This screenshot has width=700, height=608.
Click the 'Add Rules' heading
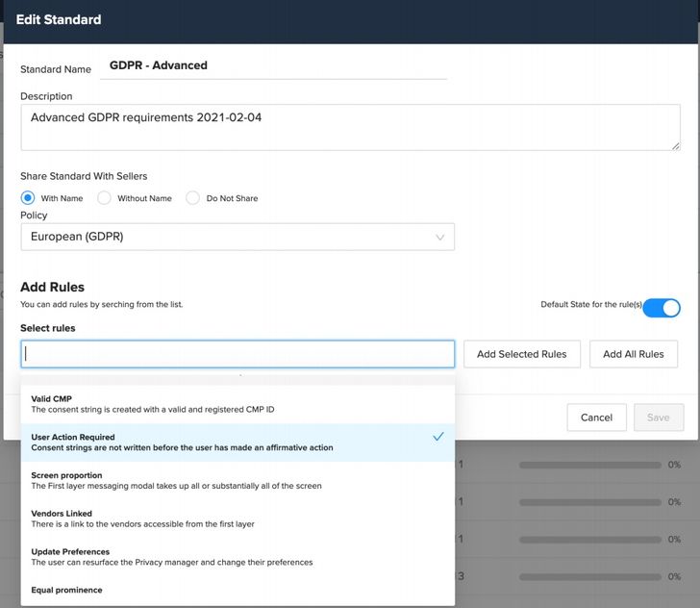click(52, 287)
